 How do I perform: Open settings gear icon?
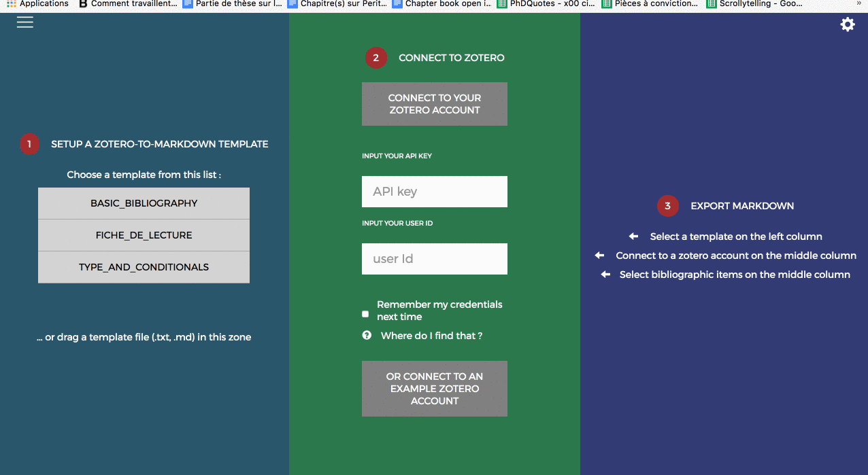click(848, 24)
